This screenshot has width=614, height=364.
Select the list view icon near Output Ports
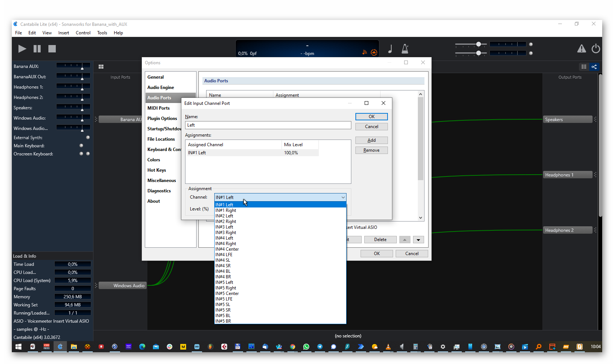click(584, 67)
